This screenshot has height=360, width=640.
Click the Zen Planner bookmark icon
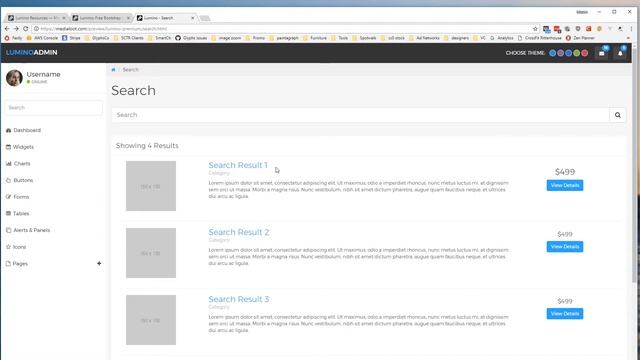click(x=568, y=38)
